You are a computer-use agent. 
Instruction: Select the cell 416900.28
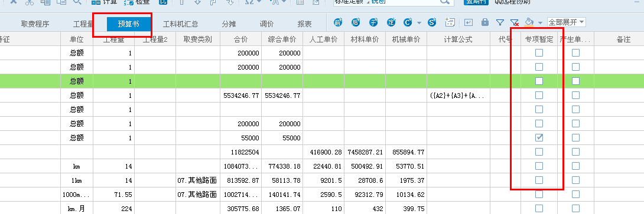point(324,152)
